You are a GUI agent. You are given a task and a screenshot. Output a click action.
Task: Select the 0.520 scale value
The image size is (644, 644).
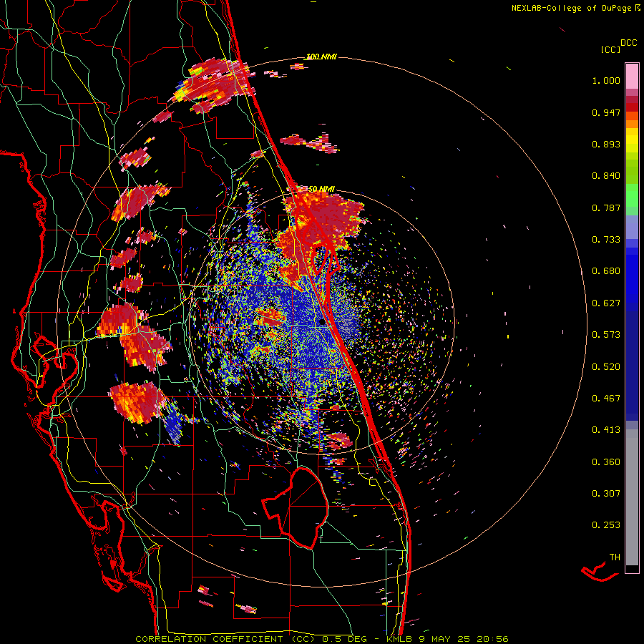pyautogui.click(x=606, y=367)
